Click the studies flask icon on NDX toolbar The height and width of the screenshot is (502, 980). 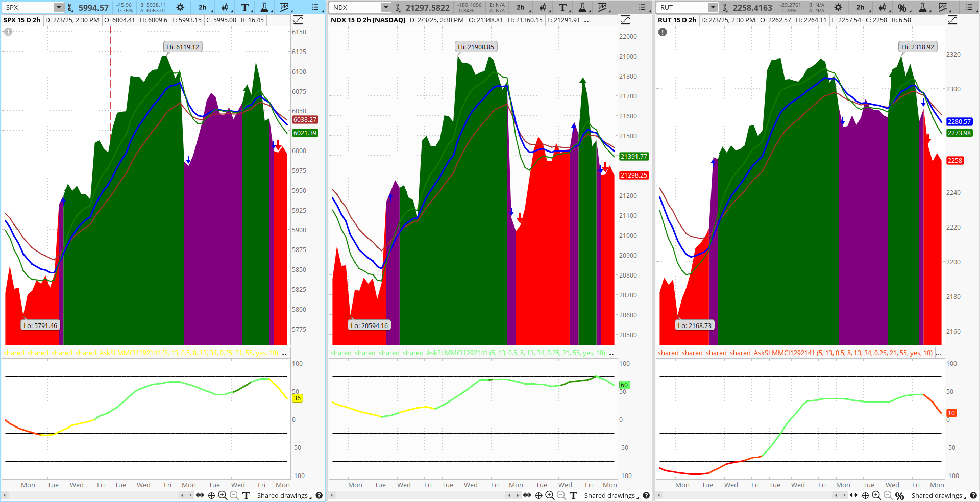(582, 8)
